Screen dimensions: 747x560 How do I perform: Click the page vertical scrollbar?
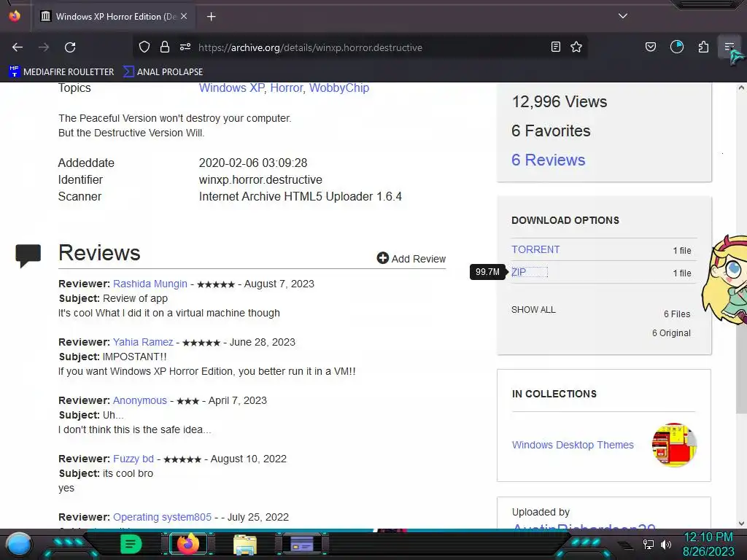pos(741,305)
